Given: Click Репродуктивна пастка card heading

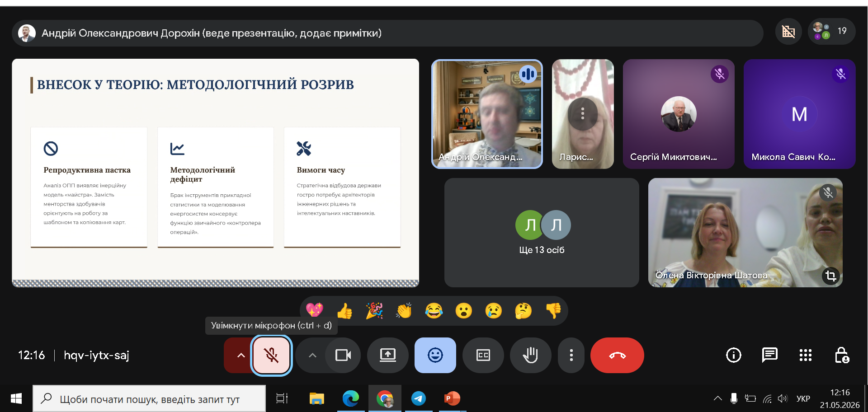Looking at the screenshot, I should point(87,170).
